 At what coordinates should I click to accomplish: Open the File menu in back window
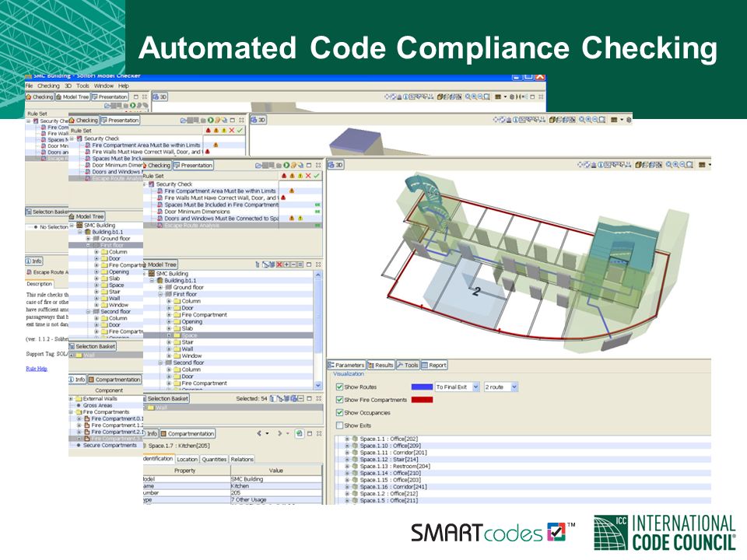[29, 86]
